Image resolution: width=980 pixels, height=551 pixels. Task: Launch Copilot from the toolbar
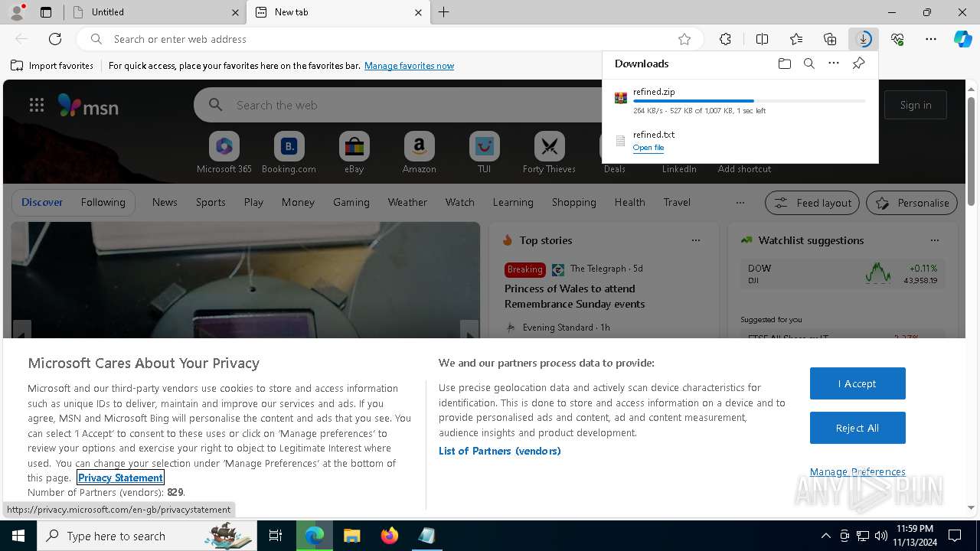pyautogui.click(x=962, y=39)
